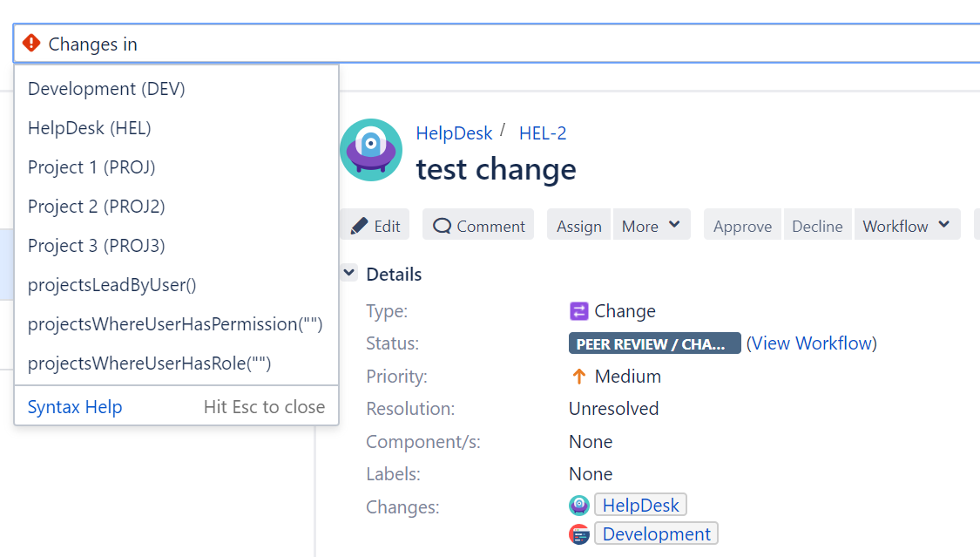The height and width of the screenshot is (557, 980).
Task: Select HelpDesk (HEL) suggestion
Action: click(176, 128)
